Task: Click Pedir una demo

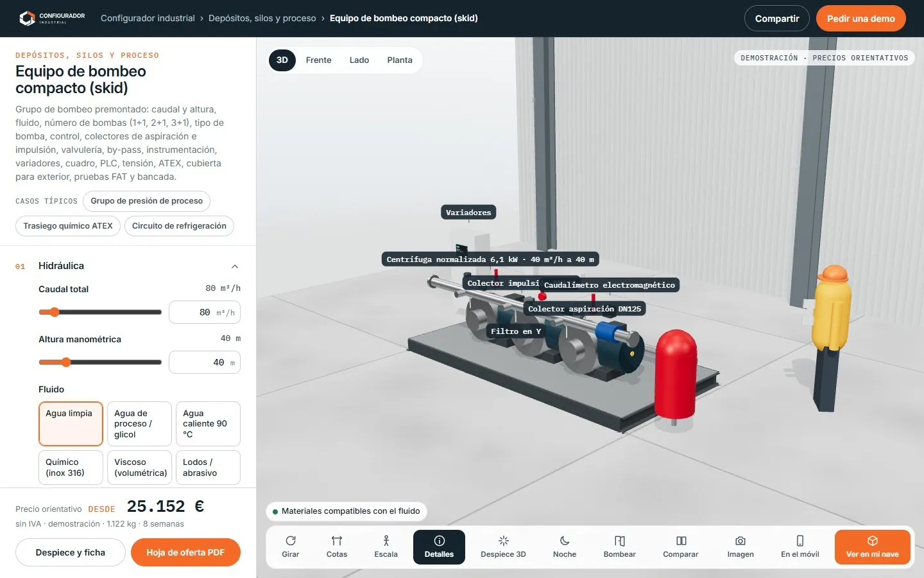Action: pos(861,19)
